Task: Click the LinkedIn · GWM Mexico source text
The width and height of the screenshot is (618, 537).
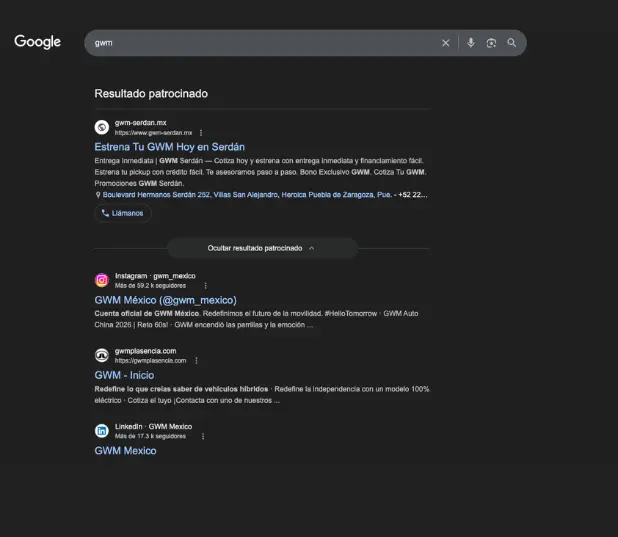Action: (x=153, y=427)
